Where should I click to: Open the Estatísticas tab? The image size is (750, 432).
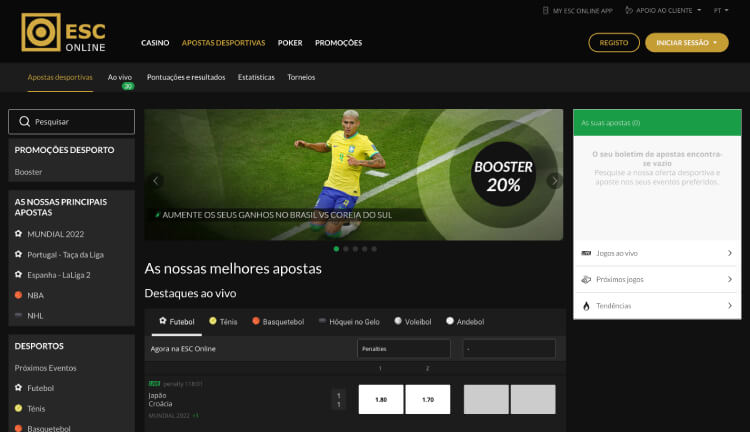click(x=256, y=77)
